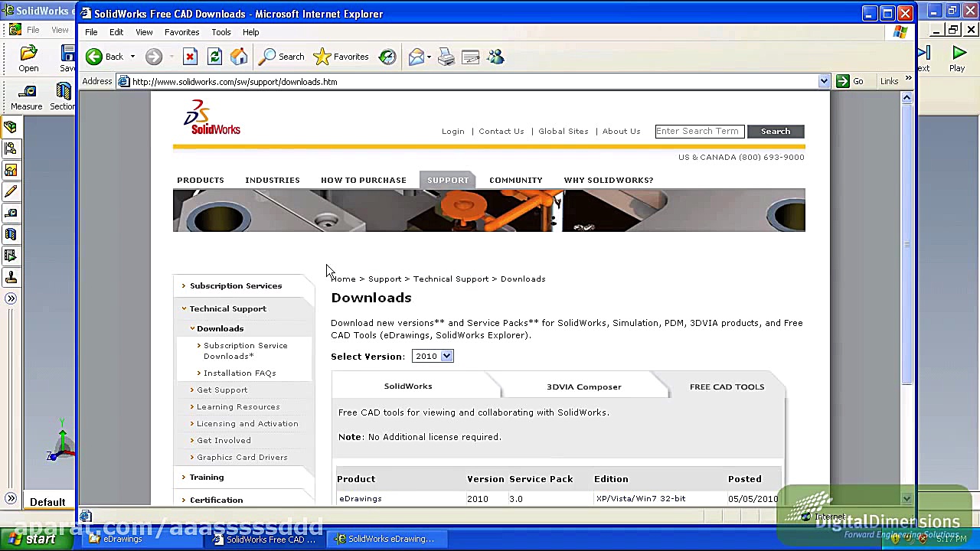Select the Stamp tool in eDrawings sidebar
980x551 pixels.
[x=11, y=277]
